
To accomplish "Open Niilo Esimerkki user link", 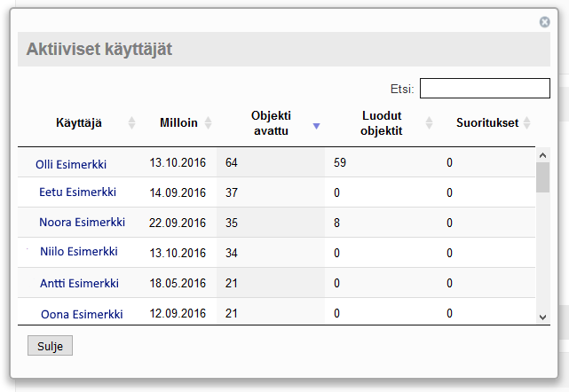I will pos(79,251).
